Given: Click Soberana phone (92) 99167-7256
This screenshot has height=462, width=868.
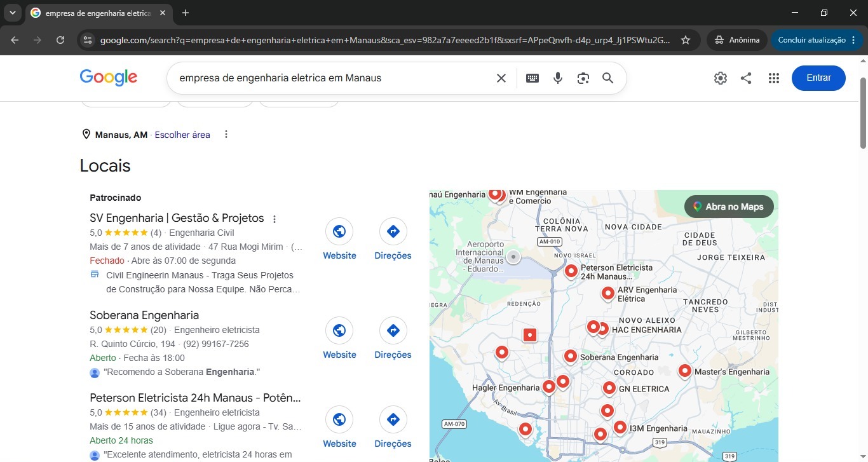Looking at the screenshot, I should (x=216, y=344).
